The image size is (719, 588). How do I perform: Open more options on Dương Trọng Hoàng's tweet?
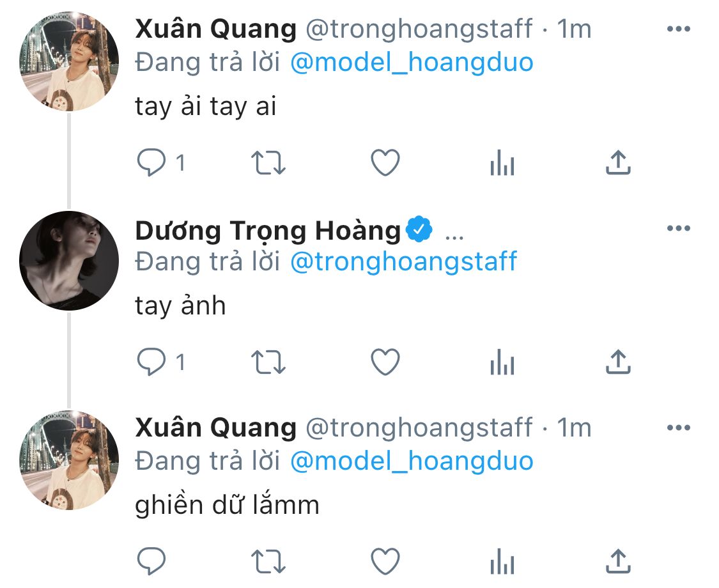pos(679,228)
